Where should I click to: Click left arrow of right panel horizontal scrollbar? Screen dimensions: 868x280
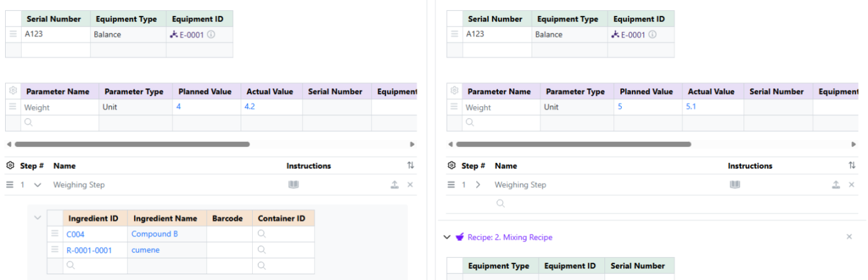pos(450,144)
